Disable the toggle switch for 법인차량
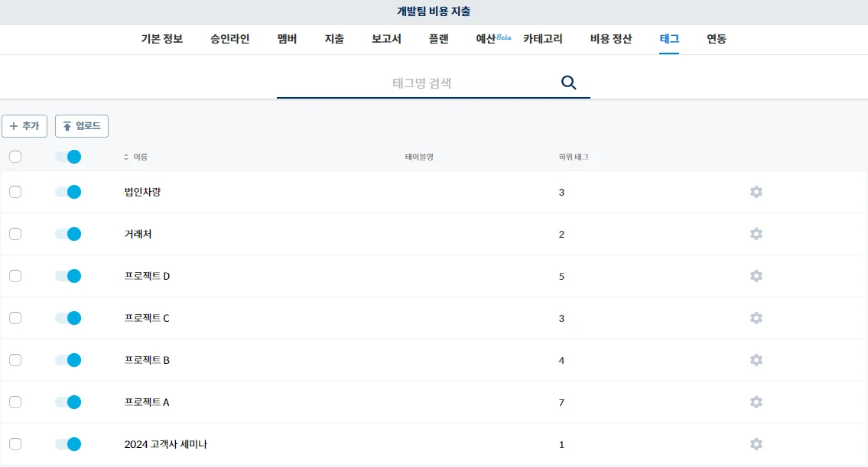Image resolution: width=868 pixels, height=467 pixels. click(x=67, y=192)
